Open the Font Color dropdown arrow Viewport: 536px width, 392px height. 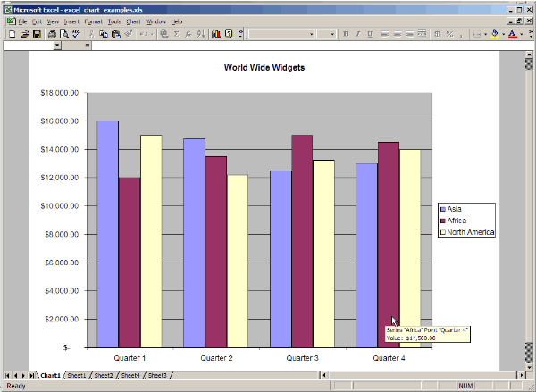click(x=523, y=34)
